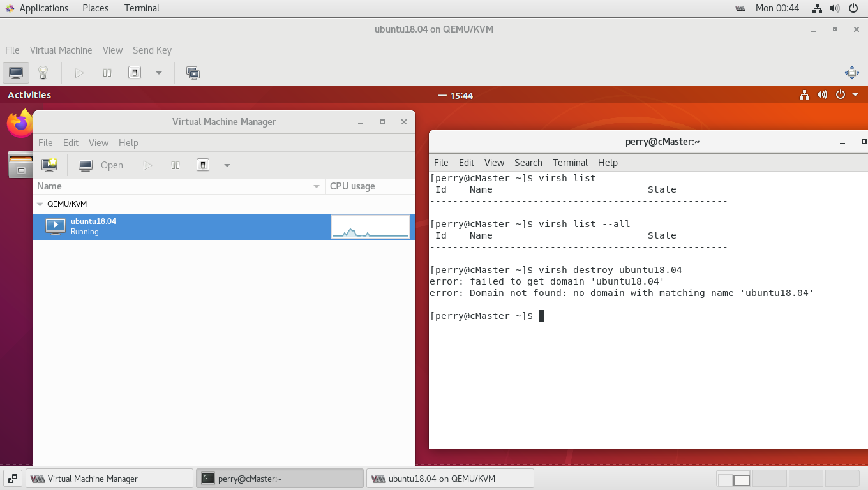Open the Send Key menu

152,50
